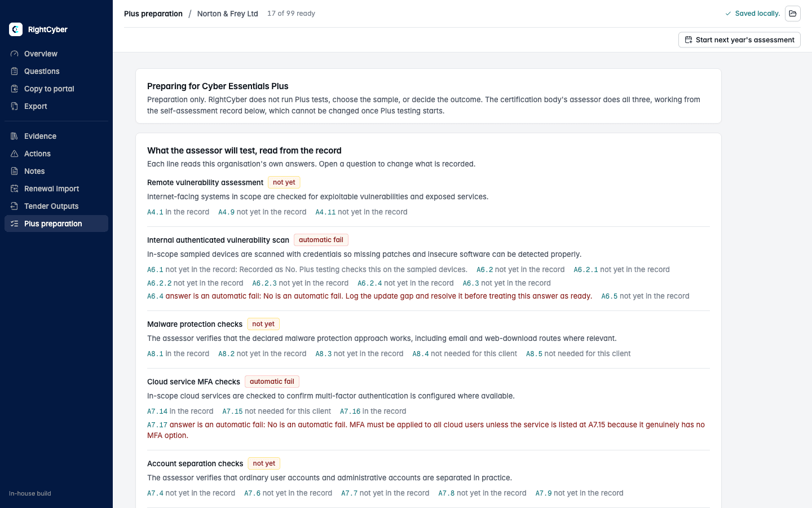This screenshot has width=812, height=508.
Task: Click the 'Malware protection checks' heading
Action: [x=195, y=324]
